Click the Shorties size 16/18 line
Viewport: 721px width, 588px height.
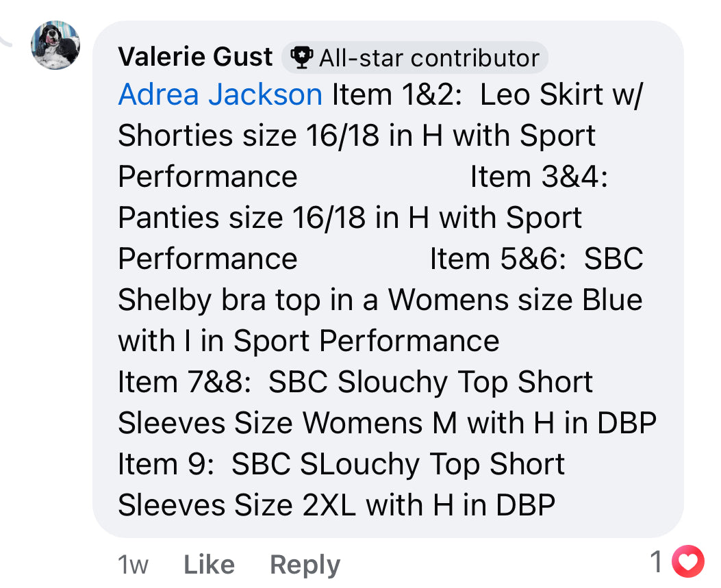point(357,136)
